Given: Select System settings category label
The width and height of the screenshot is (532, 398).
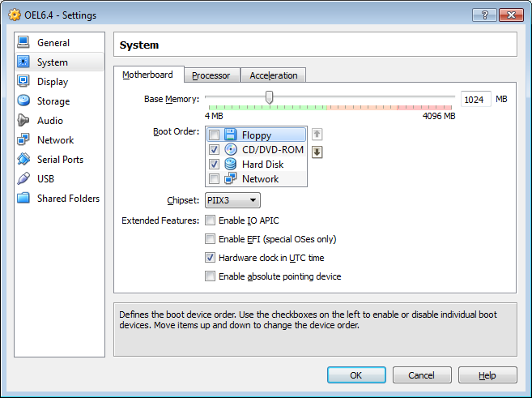Looking at the screenshot, I should [53, 62].
